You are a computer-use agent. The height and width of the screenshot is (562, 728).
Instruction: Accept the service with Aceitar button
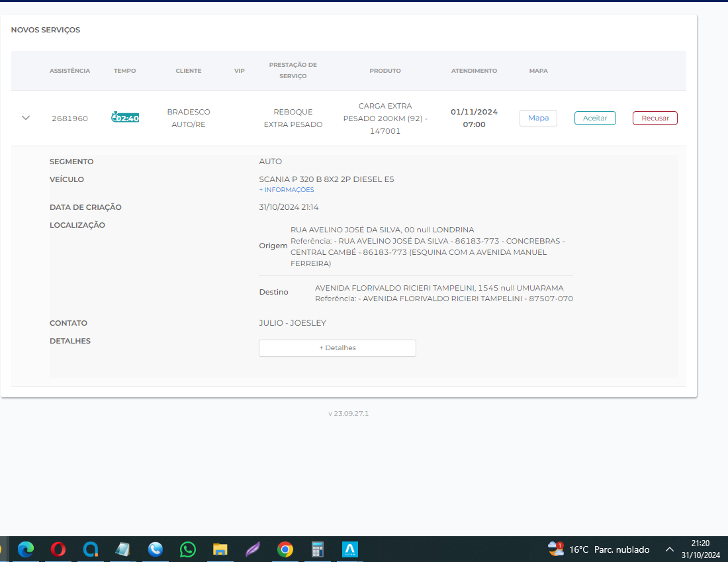click(595, 118)
